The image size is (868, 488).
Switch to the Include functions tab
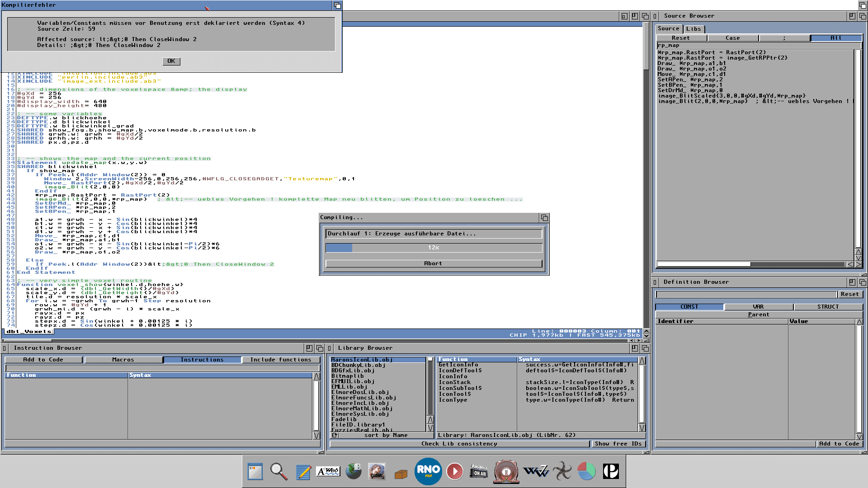(280, 360)
